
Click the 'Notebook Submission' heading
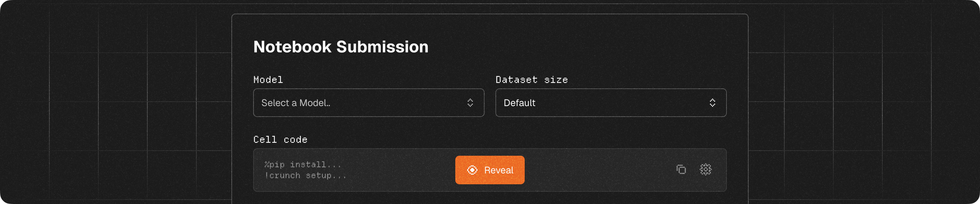tap(341, 47)
